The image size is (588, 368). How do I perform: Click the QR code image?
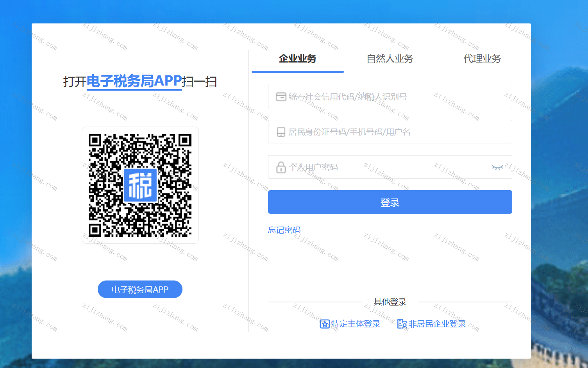140,185
